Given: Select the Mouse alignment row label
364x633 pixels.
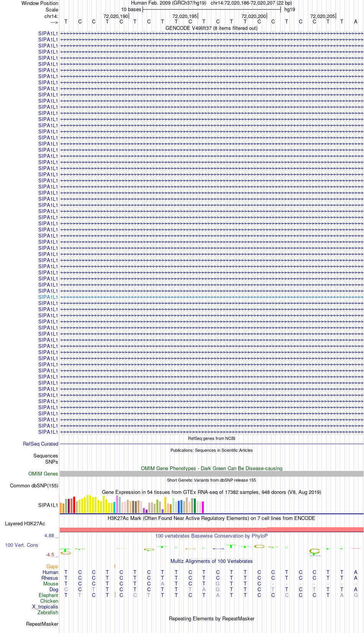Looking at the screenshot, I should [51, 584].
